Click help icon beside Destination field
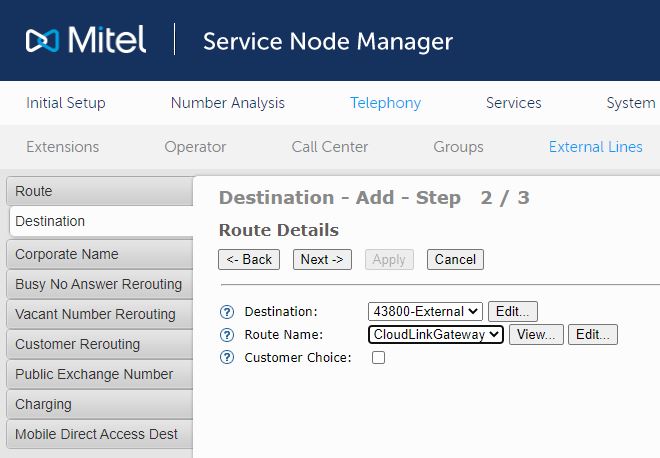660x458 pixels. coord(227,312)
